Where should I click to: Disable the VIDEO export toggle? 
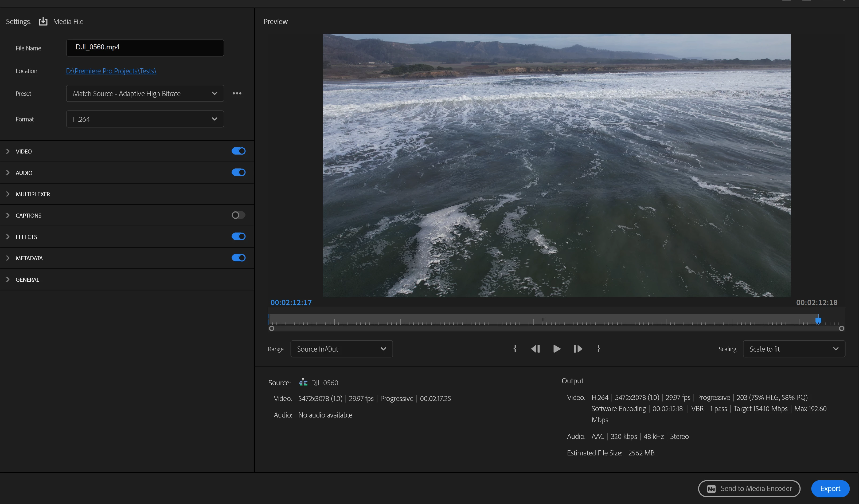click(238, 151)
